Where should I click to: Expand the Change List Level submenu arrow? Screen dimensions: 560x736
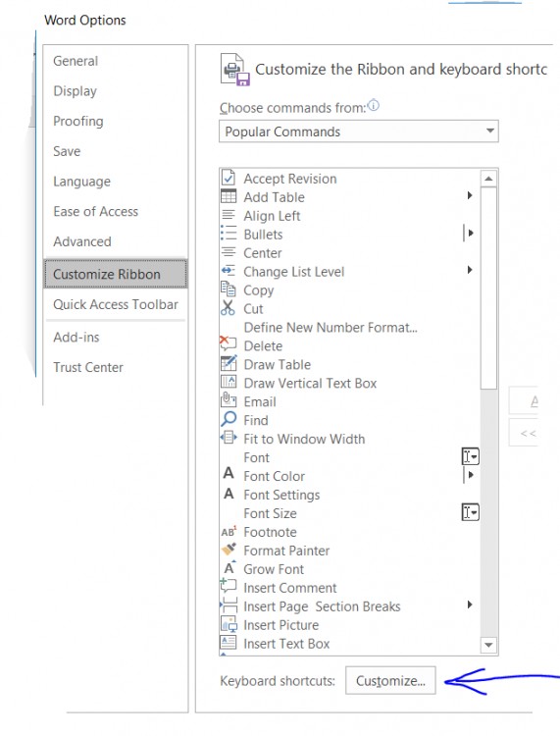pos(470,270)
